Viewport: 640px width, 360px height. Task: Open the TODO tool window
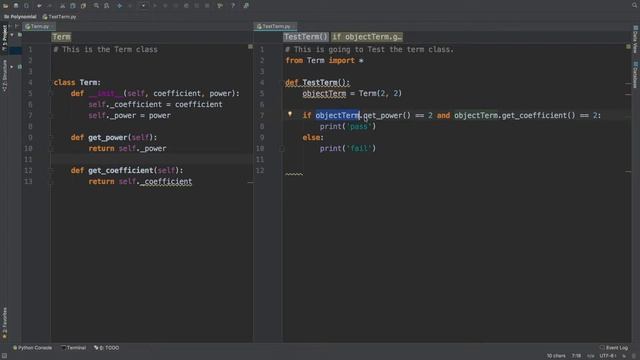pyautogui.click(x=107, y=348)
